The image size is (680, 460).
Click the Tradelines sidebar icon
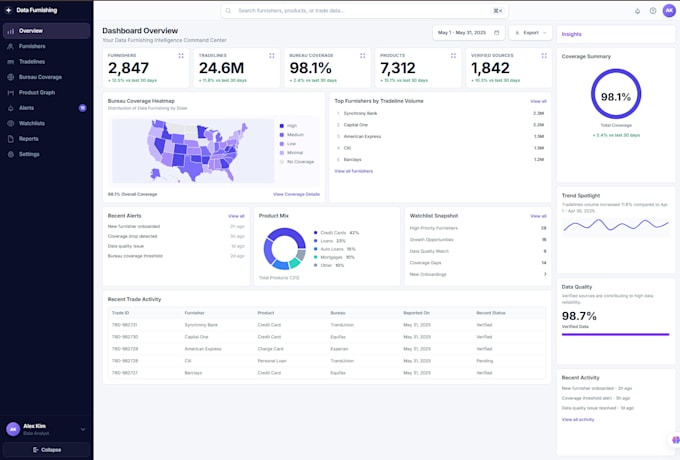tap(11, 62)
